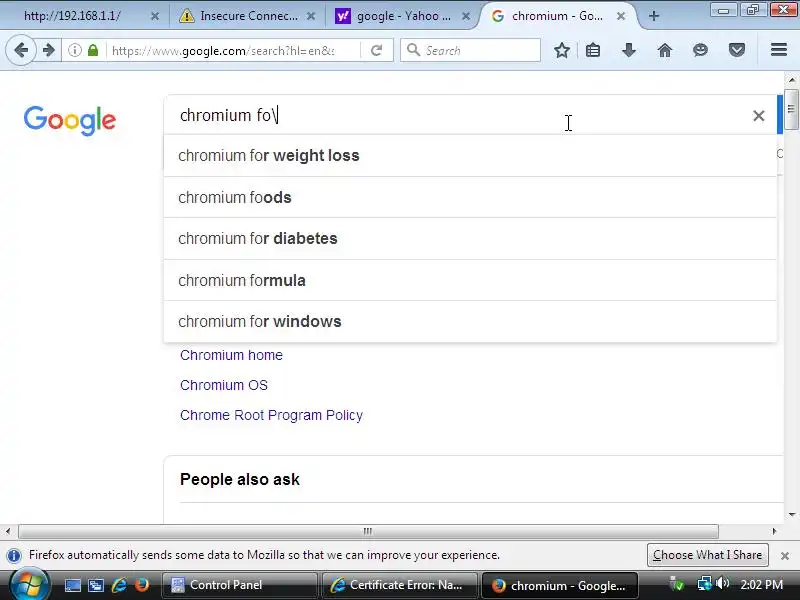The image size is (800, 600).
Task: Open chromium - Google taskbar button
Action: click(x=560, y=585)
